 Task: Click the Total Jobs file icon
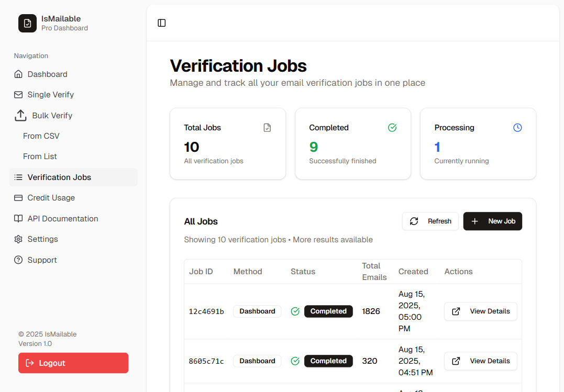(x=267, y=128)
